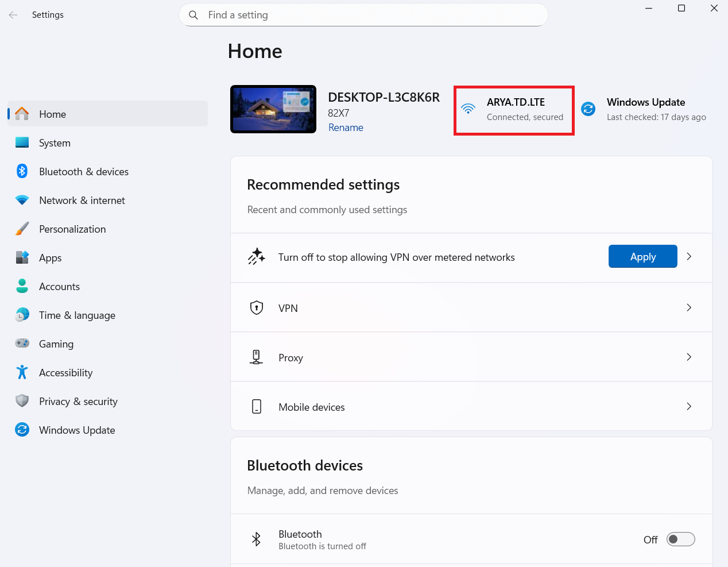Screen dimensions: 728x567
Task: Click the Rename link under device name
Action: [346, 128]
